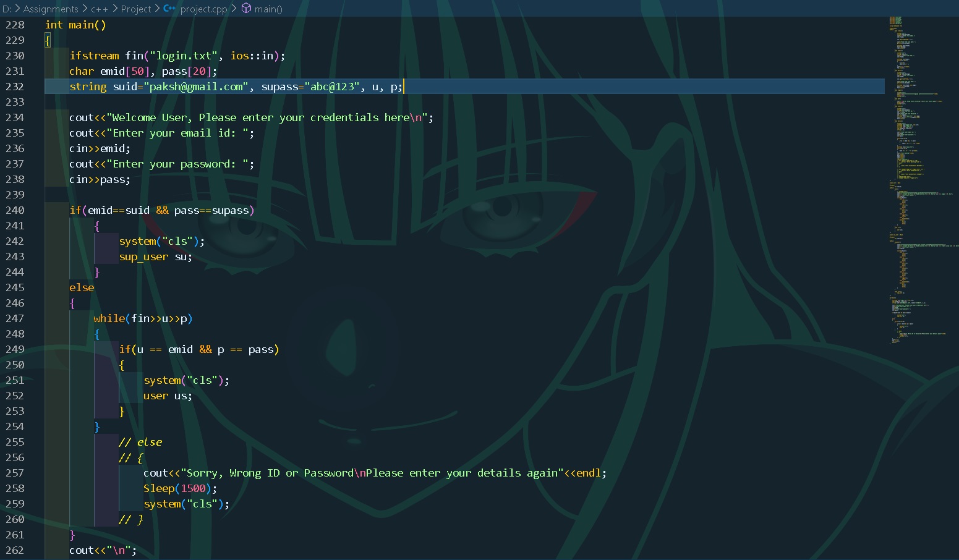Screen dimensions: 959x560
Task: Click the paksh@gmail.com string literal
Action: tap(196, 87)
